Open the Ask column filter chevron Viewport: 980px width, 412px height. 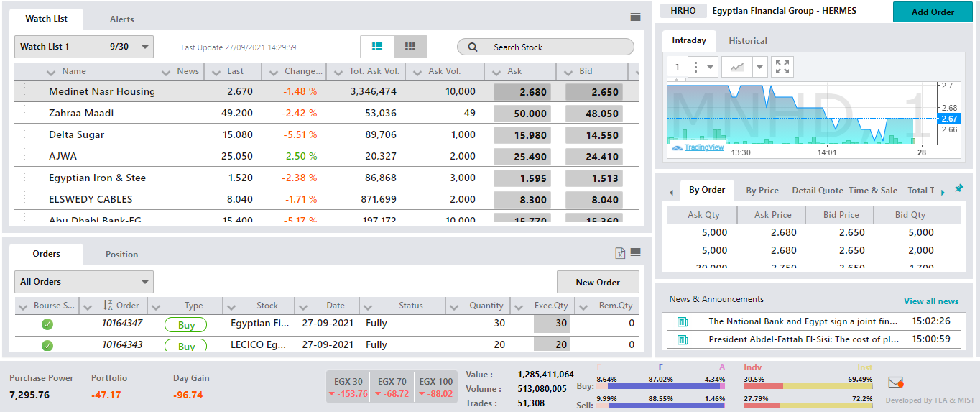pyautogui.click(x=496, y=72)
